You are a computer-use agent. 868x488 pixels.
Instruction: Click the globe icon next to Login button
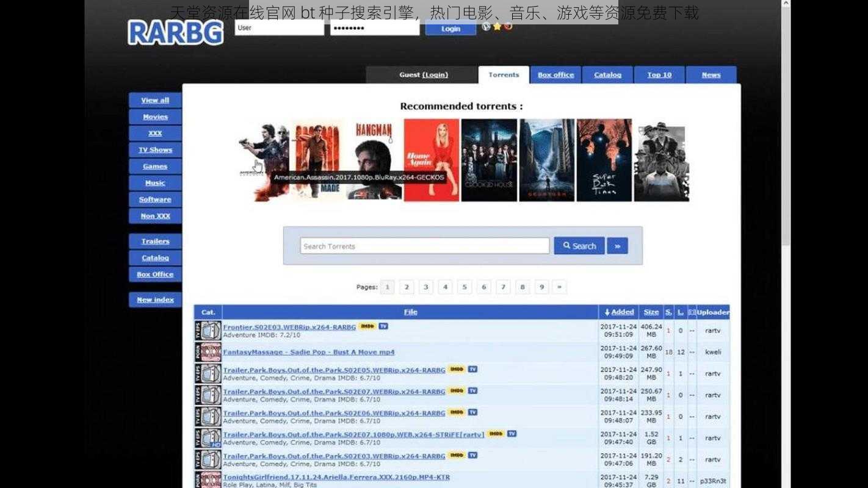click(x=486, y=26)
